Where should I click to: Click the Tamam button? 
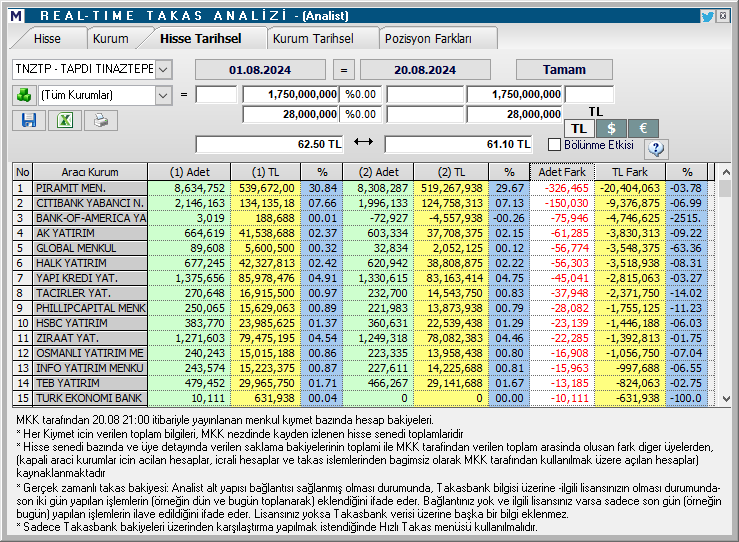pos(564,70)
